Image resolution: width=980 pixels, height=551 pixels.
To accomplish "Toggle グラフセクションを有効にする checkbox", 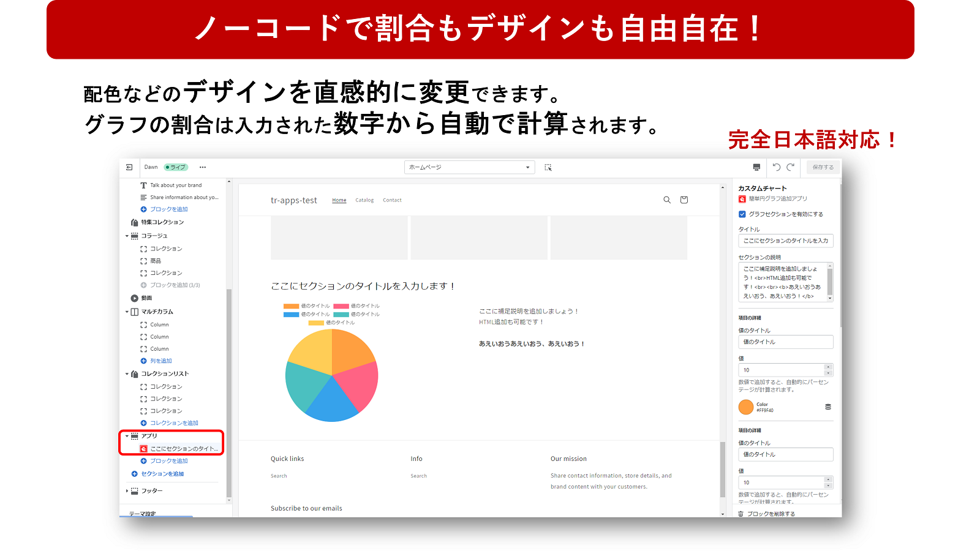I will click(742, 214).
